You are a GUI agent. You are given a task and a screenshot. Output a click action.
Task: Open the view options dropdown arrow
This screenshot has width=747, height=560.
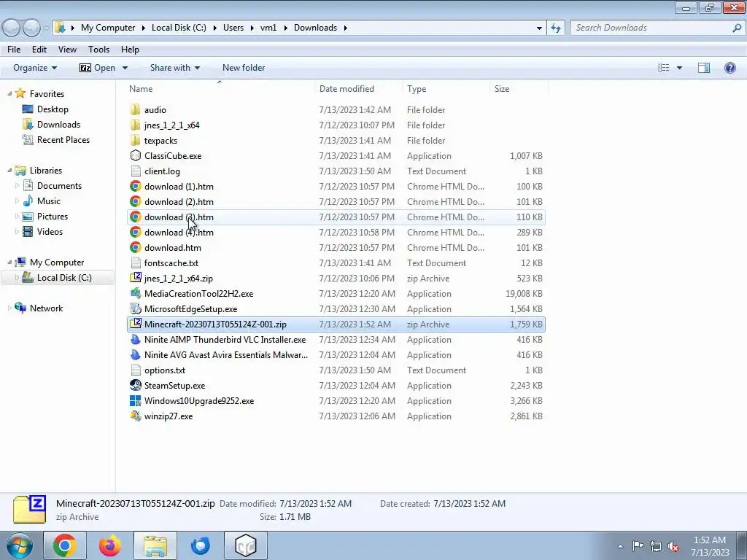pyautogui.click(x=679, y=68)
